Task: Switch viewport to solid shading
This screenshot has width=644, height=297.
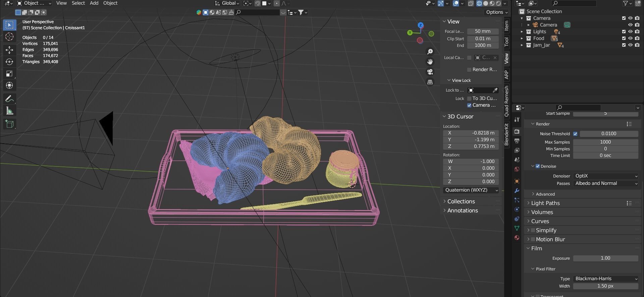Action: click(486, 3)
